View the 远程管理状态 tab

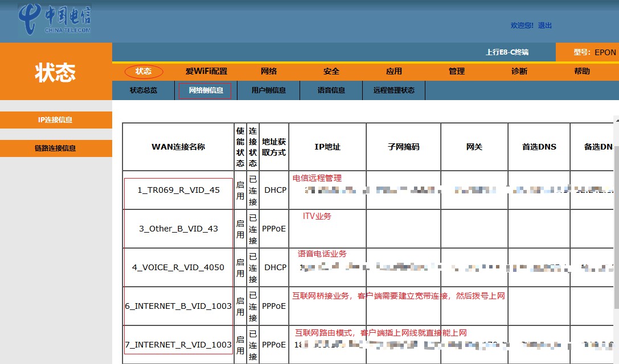393,90
